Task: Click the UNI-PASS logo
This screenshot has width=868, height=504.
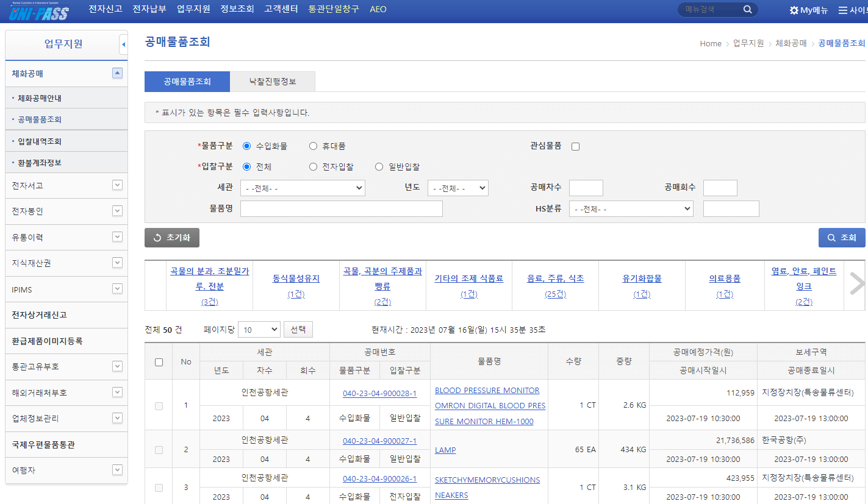Action: point(39,11)
